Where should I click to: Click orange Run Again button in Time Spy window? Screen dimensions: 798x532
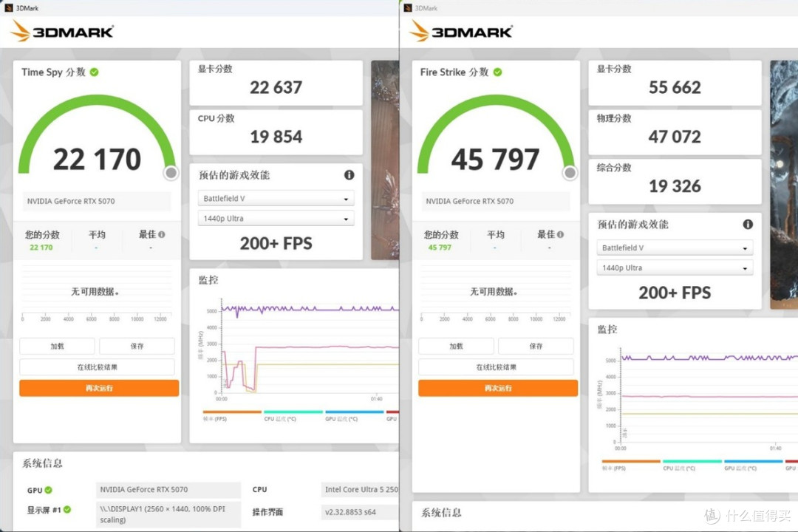[99, 388]
